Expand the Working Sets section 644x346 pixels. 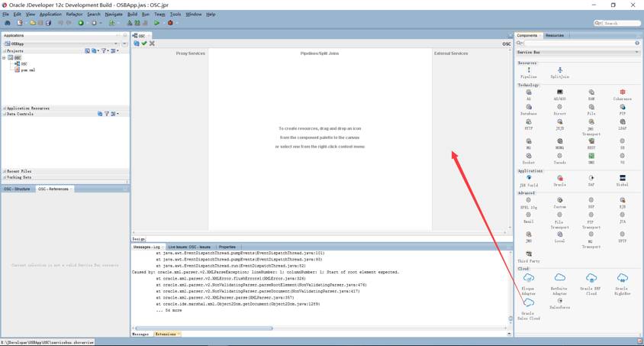pos(5,177)
